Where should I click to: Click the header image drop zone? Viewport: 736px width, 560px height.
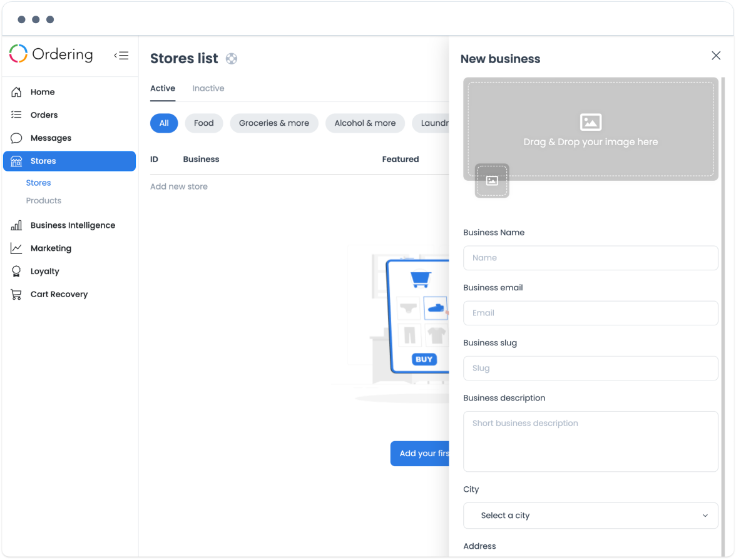591,129
